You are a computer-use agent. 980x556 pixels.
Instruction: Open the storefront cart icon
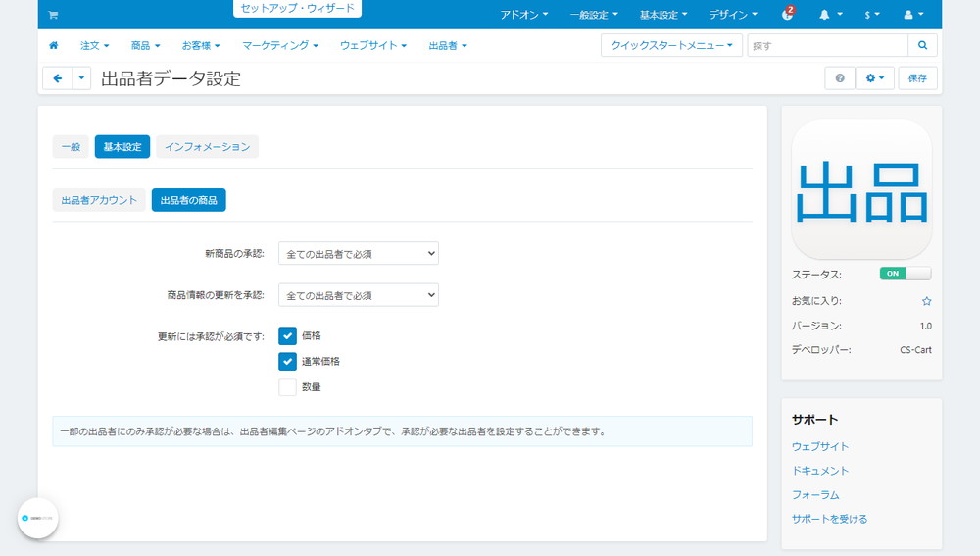pos(53,15)
